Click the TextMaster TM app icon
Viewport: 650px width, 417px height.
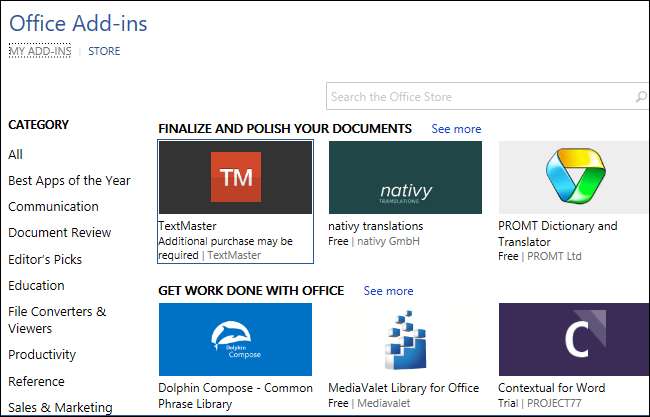coord(235,177)
